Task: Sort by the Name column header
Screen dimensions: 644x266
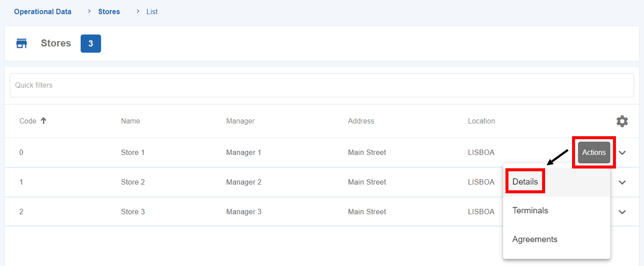Action: (130, 121)
